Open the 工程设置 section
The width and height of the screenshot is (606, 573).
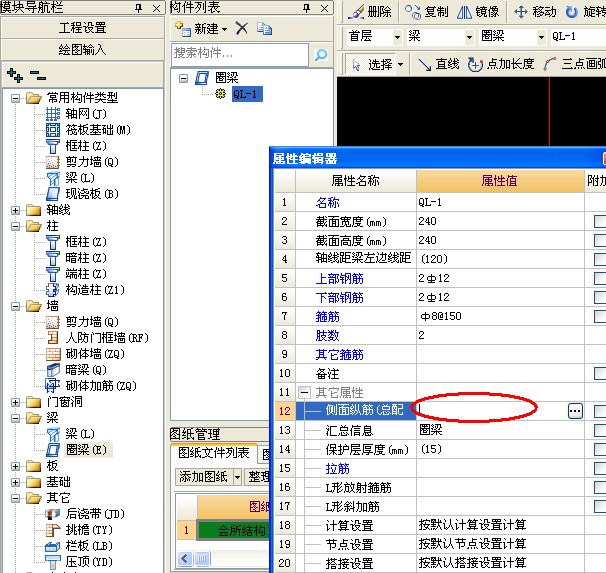click(82, 28)
